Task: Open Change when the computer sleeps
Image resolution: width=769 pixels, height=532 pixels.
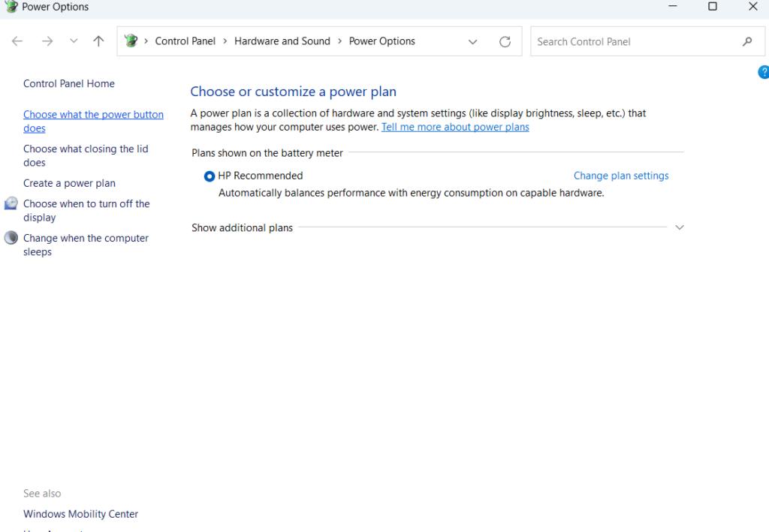Action: (x=86, y=245)
